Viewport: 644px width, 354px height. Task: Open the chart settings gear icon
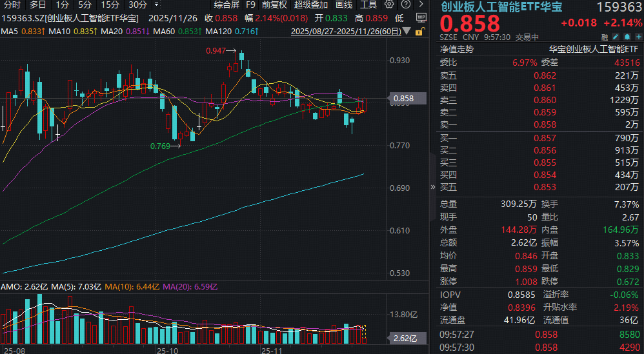point(389,4)
